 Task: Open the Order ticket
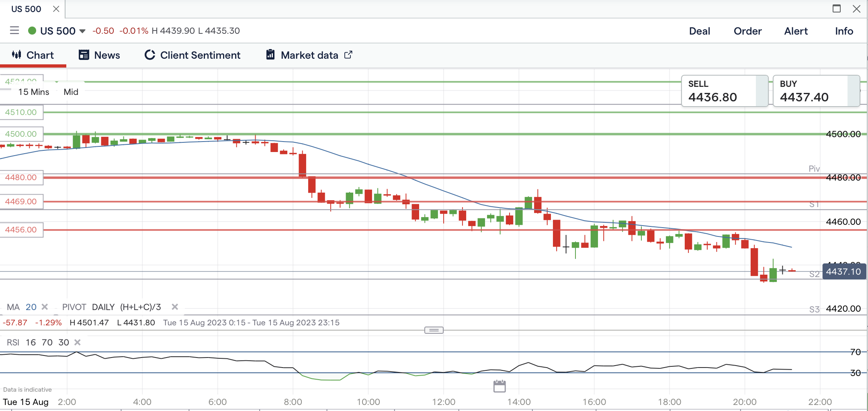pos(747,31)
